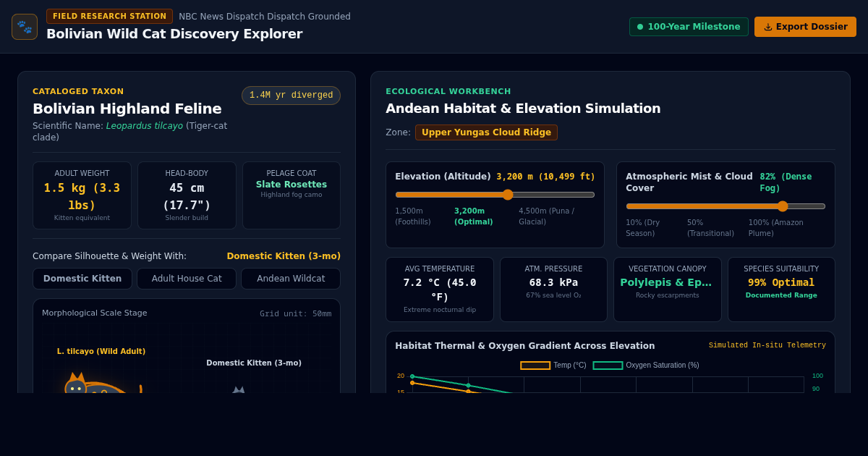
Task: Click the 'L. tilcayo (Wild Adult)' stage label
Action: pyautogui.click(x=101, y=351)
